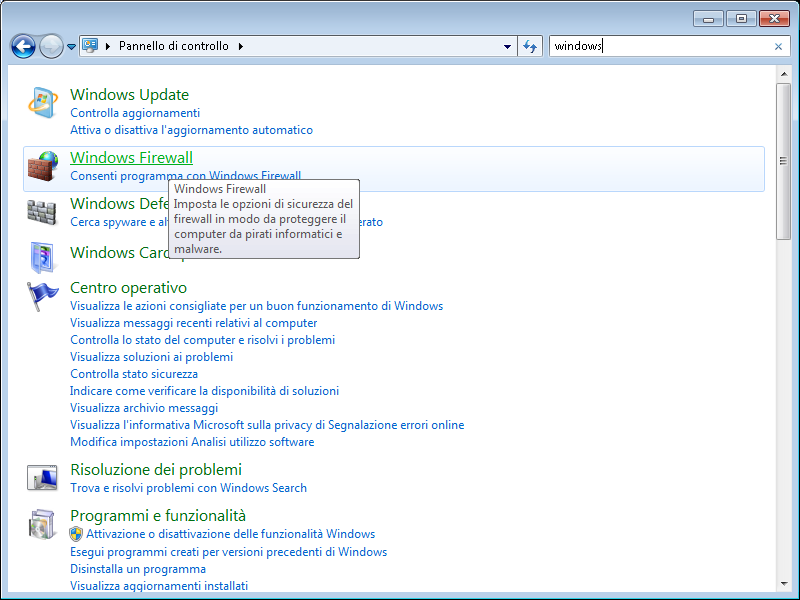Open Visualizza aggiornamenti installati link
The height and width of the screenshot is (600, 800).
[x=159, y=586]
